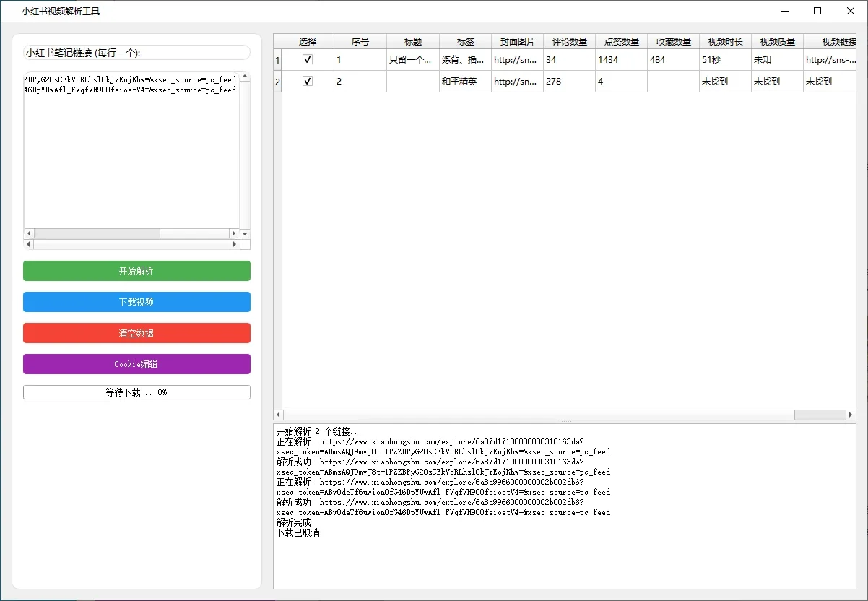Select entire row 2 via its row header
The height and width of the screenshot is (601, 868).
coord(277,82)
